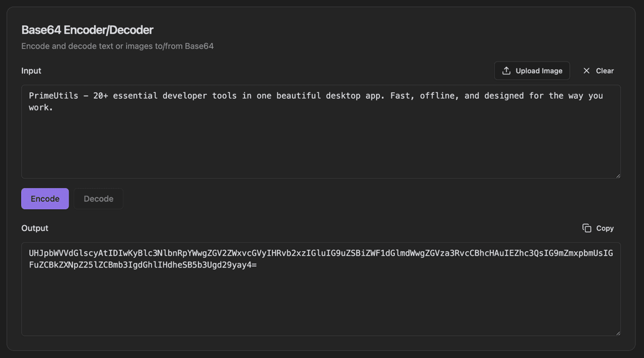Toggle back to Encode mode
Image resolution: width=644 pixels, height=358 pixels.
[x=45, y=198]
